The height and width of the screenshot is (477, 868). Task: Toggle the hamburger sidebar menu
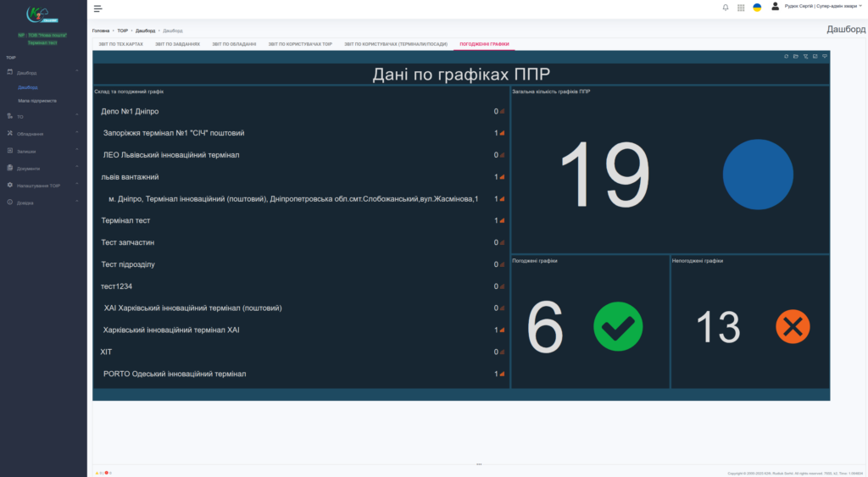98,8
